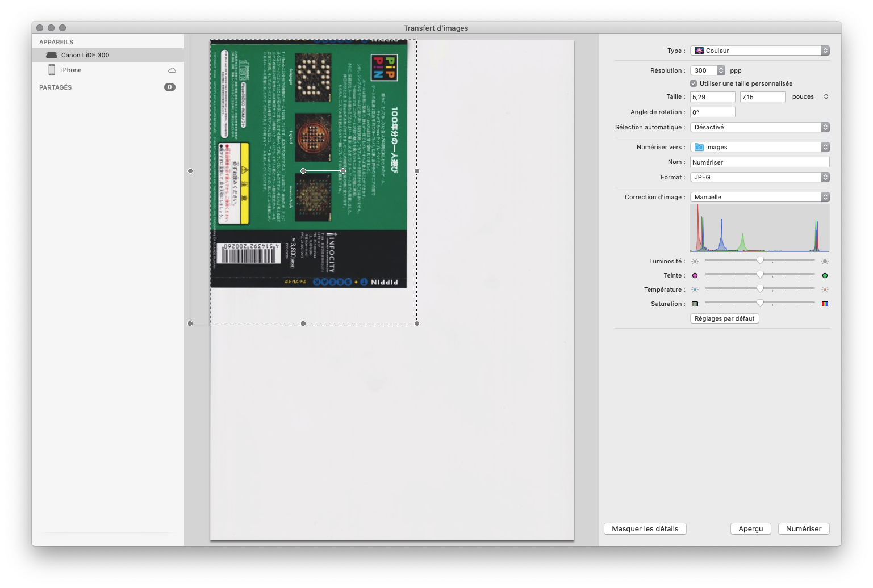Click the scanned green game cover preview
Screen dimensions: 873x588
[308, 163]
